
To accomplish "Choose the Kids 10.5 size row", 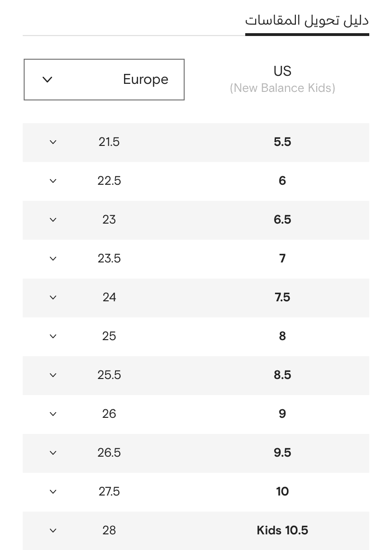I will pos(196,531).
